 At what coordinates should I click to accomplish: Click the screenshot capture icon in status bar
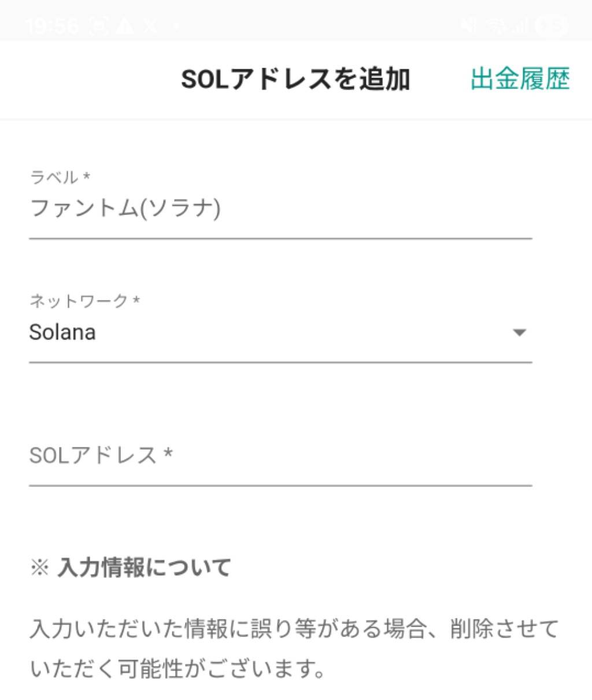(x=98, y=26)
